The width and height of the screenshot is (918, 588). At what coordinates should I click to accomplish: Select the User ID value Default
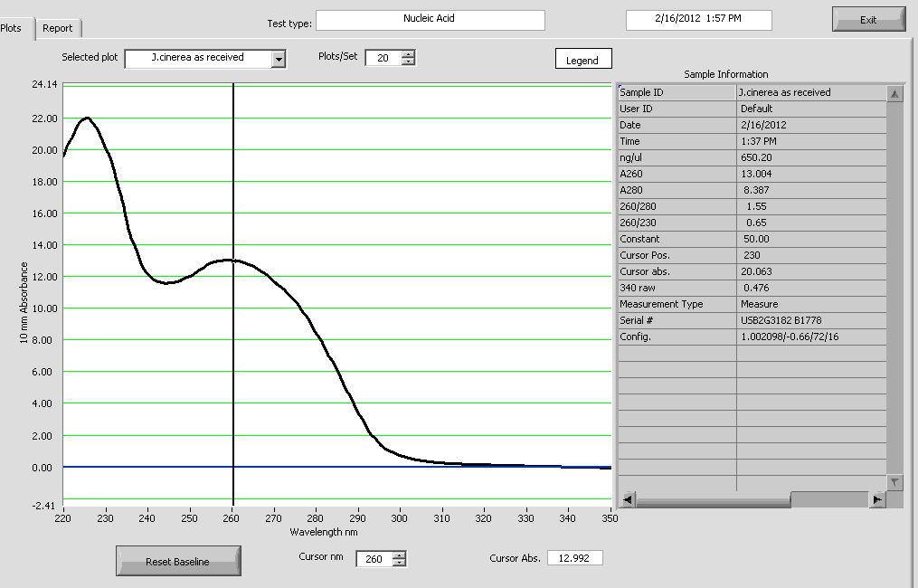tap(811, 109)
